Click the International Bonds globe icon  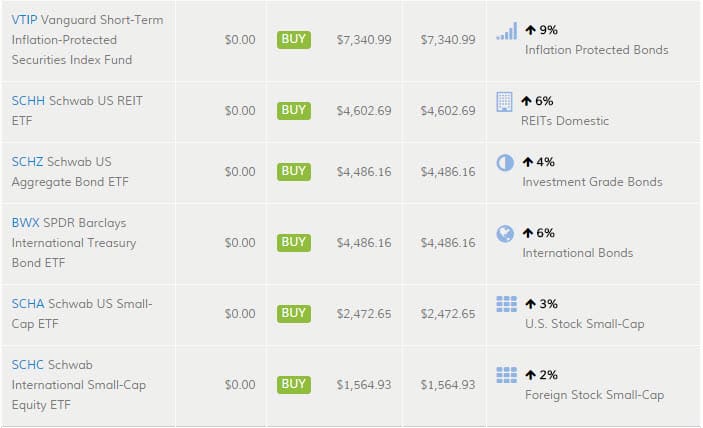505,233
